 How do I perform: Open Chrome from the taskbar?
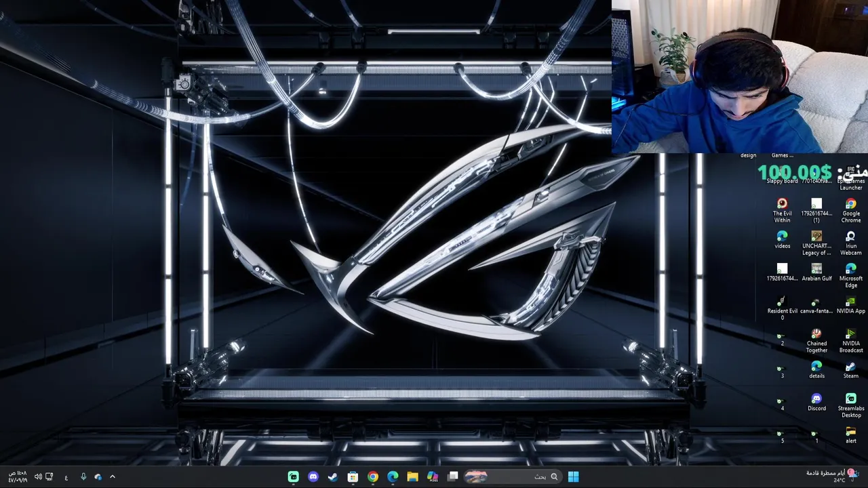(x=372, y=476)
